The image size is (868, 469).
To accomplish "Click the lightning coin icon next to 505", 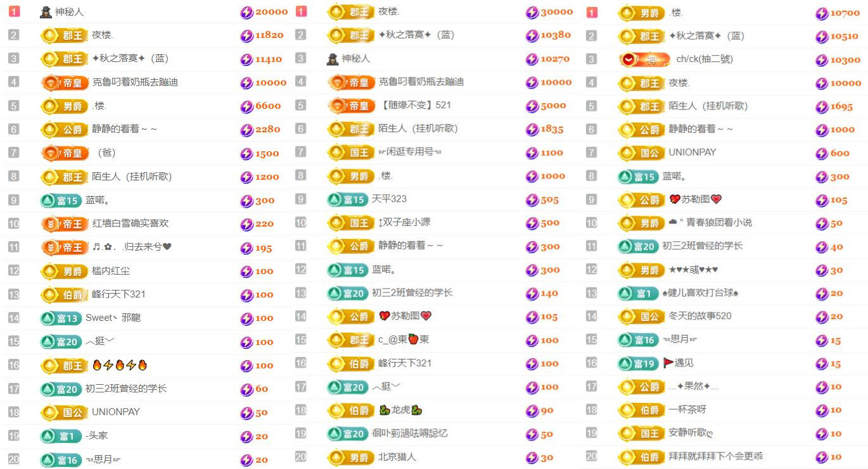I will tap(532, 200).
